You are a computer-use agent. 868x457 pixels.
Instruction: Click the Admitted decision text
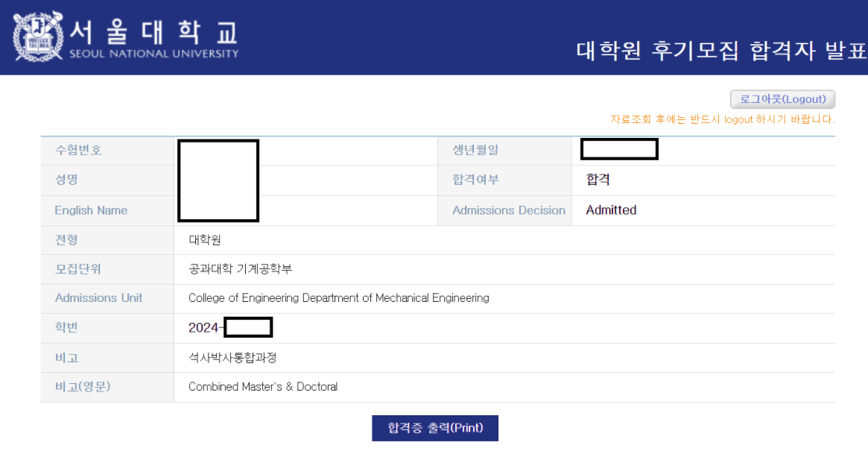[x=611, y=209]
